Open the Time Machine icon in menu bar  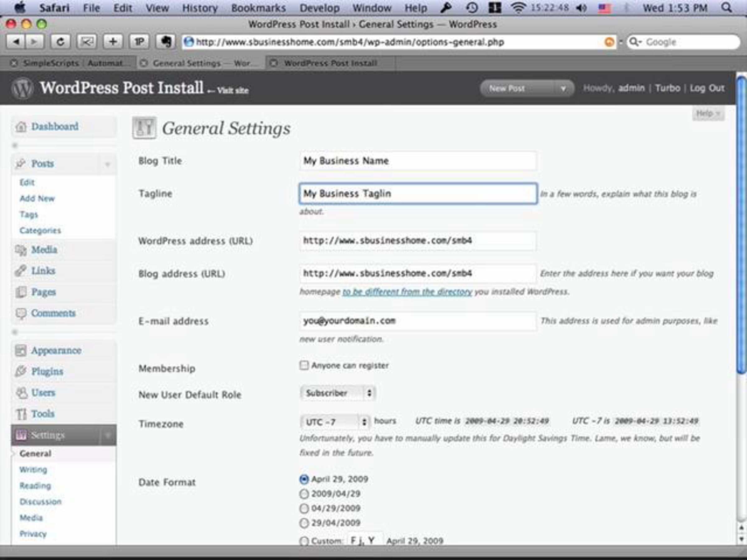[472, 7]
